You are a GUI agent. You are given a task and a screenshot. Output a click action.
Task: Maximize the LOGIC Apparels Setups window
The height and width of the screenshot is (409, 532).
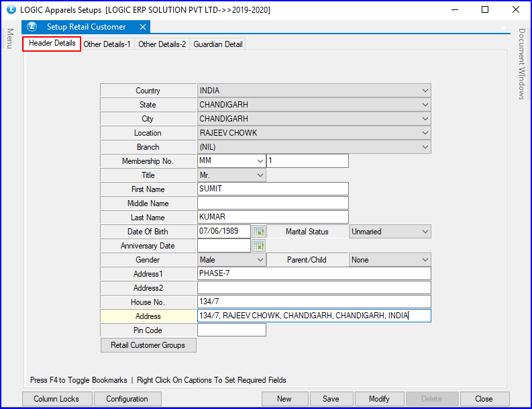(x=485, y=9)
